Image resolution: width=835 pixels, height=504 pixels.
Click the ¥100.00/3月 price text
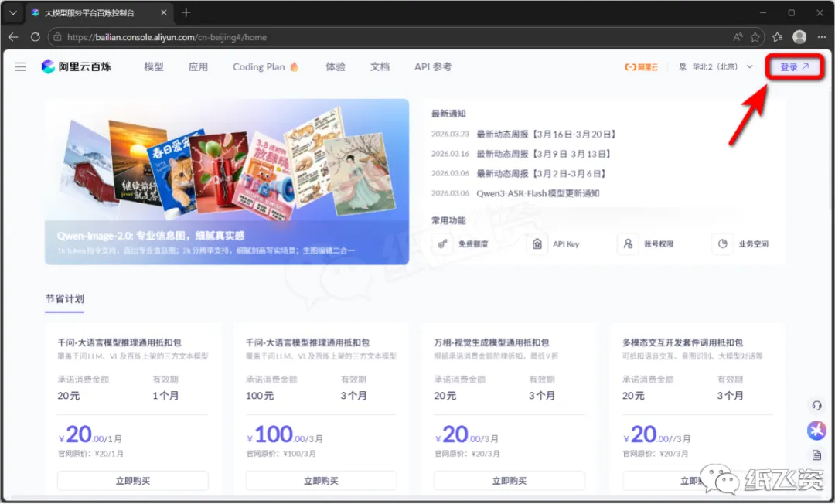(x=285, y=434)
